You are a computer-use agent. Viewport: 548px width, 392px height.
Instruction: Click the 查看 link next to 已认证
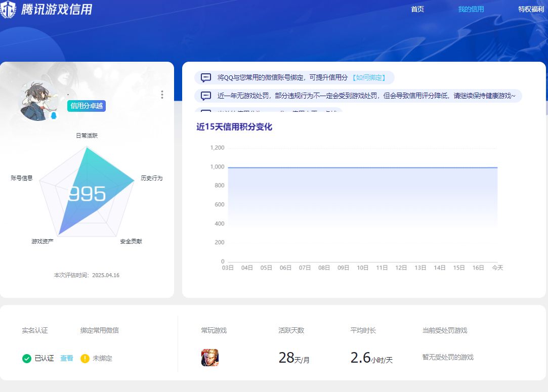coord(66,358)
